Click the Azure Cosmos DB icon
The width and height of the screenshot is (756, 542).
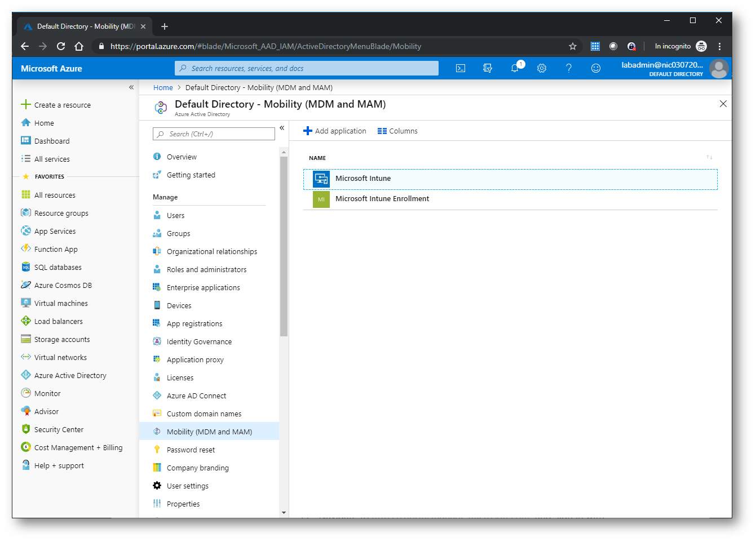point(26,285)
